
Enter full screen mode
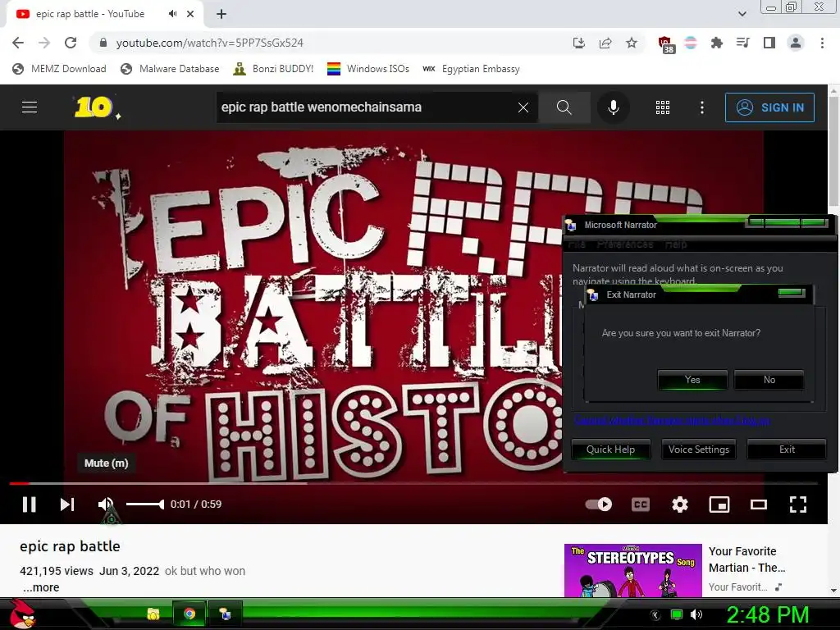[x=797, y=504]
